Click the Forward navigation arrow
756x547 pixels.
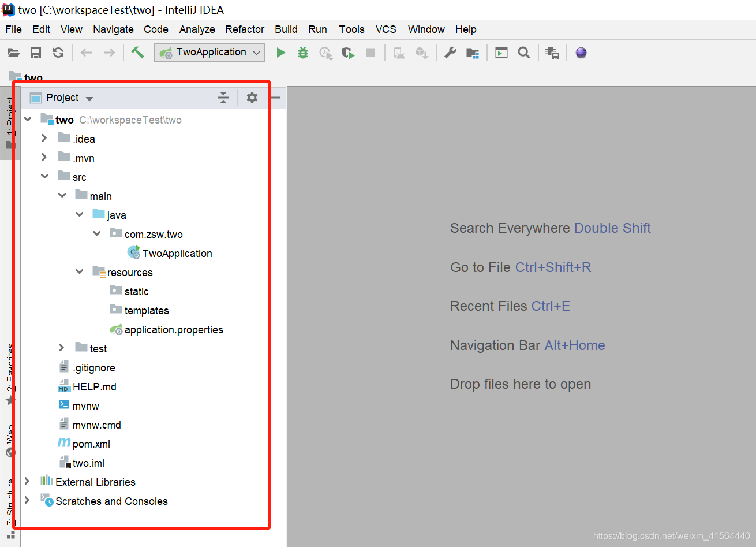[109, 53]
